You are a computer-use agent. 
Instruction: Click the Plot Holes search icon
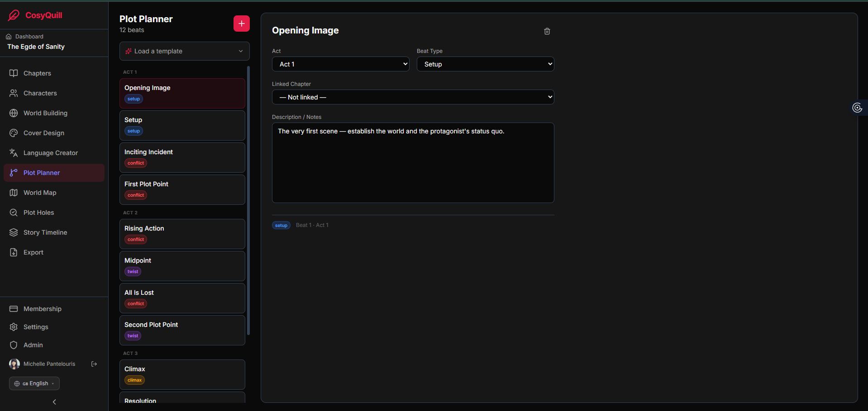coord(14,213)
